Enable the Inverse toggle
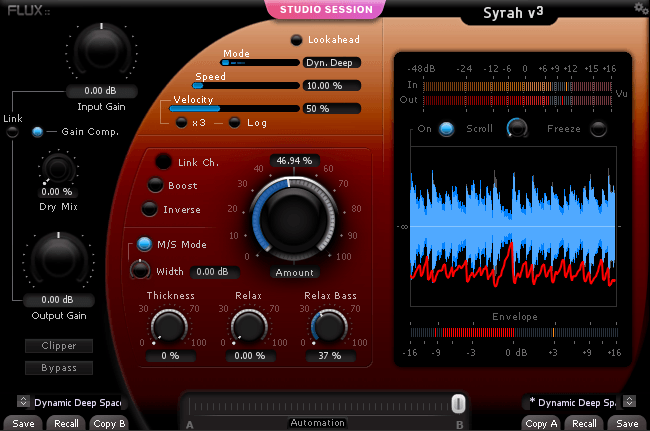Viewport: 650px width, 431px height. click(x=149, y=209)
